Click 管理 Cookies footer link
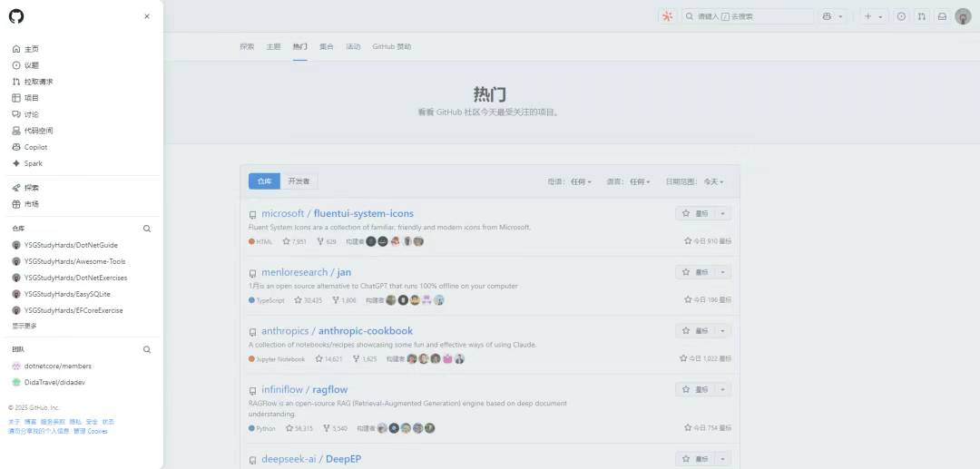Screen dimensions: 980x469 point(90,431)
